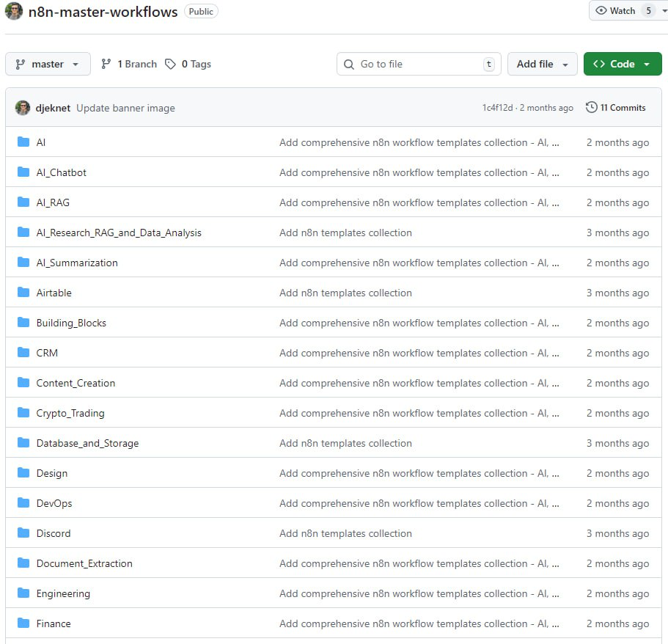Viewport: 668px width, 644px height.
Task: Click the Update banner image commit message
Action: click(125, 108)
